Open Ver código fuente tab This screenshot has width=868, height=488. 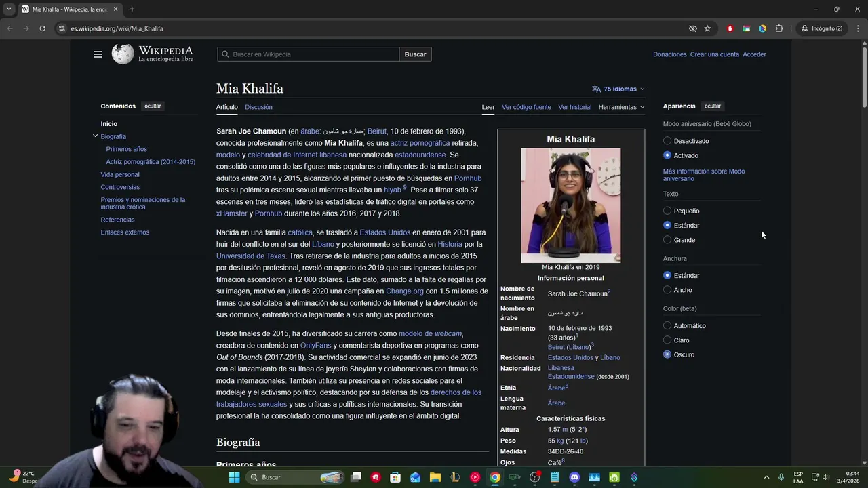click(x=526, y=107)
